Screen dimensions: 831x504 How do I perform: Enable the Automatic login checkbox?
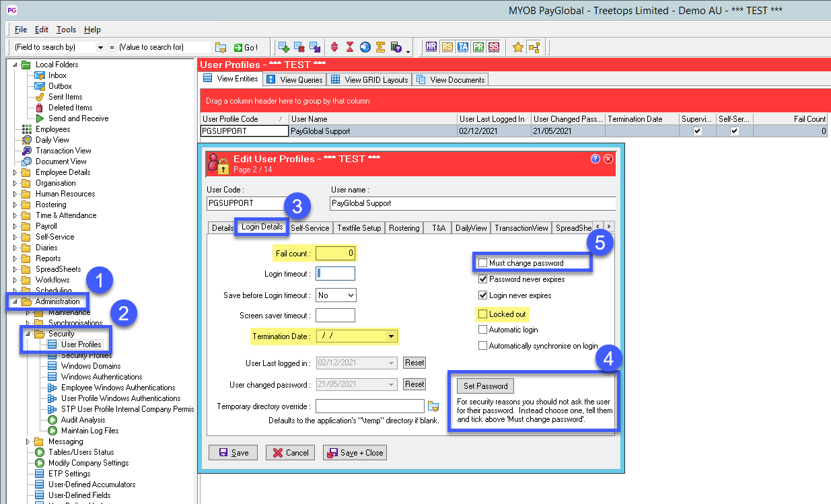pos(482,330)
